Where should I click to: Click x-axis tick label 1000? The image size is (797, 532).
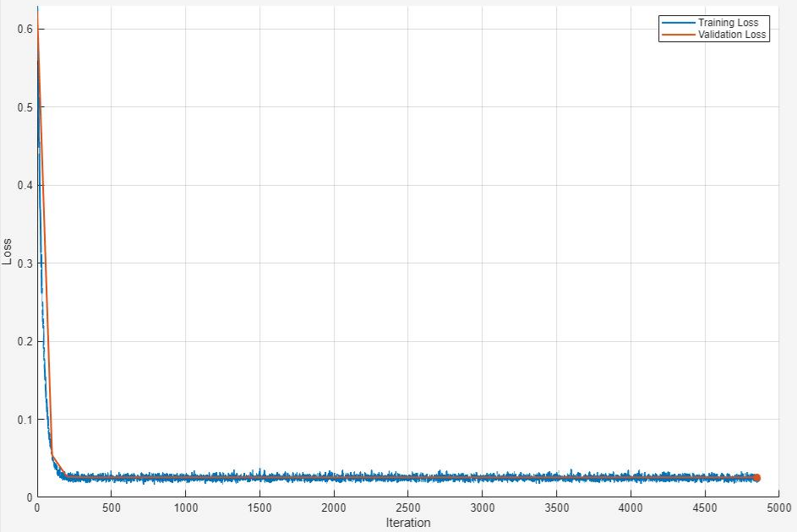[186, 508]
